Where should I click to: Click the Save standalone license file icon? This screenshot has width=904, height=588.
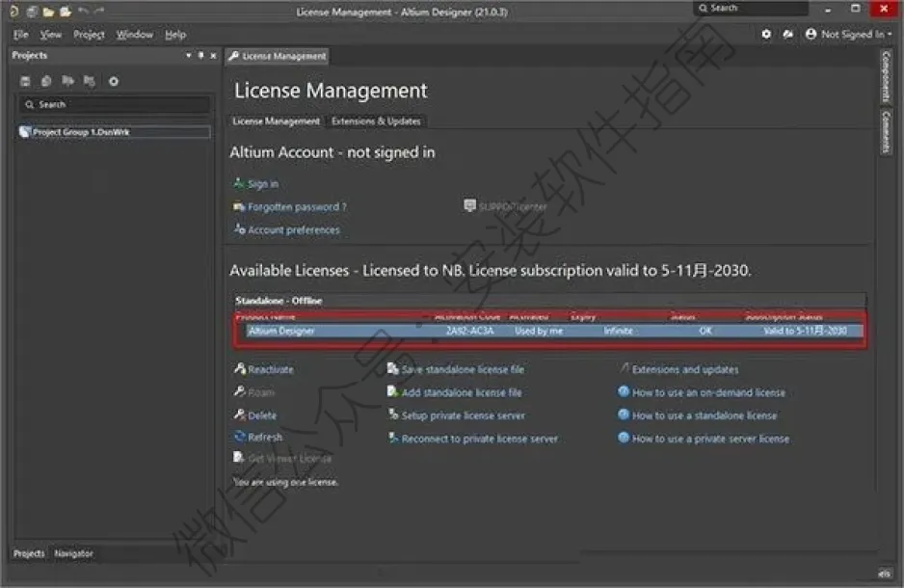point(392,368)
